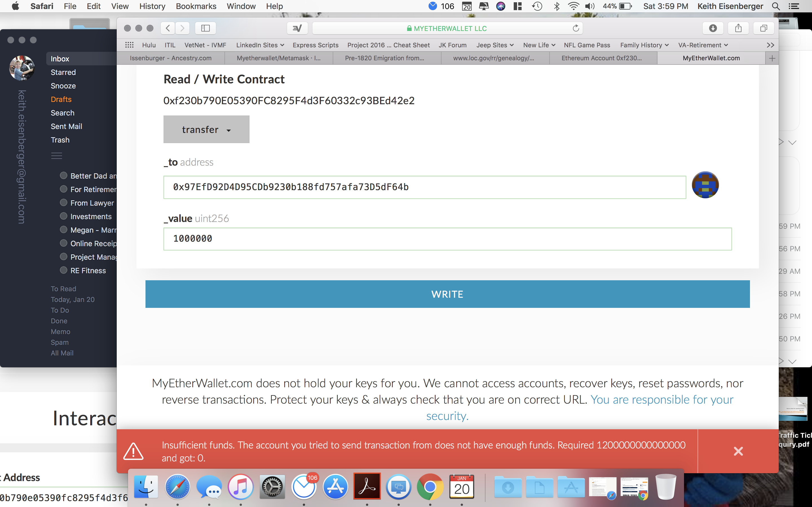Open the Bookmarks menu

(x=196, y=6)
